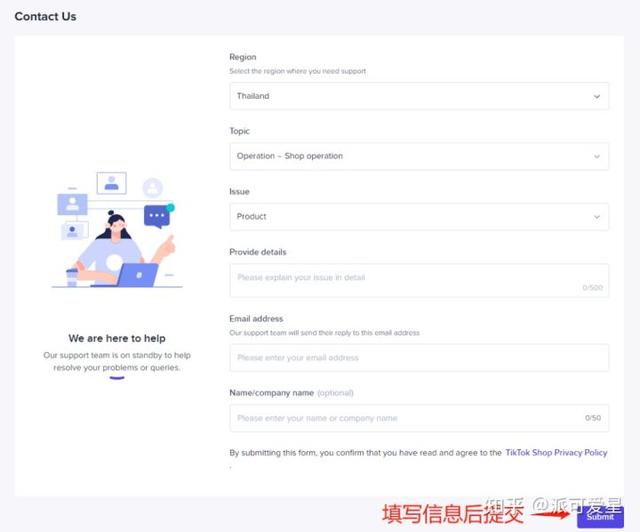
Task: Click the top profile card in the illustration
Action: pyautogui.click(x=111, y=183)
